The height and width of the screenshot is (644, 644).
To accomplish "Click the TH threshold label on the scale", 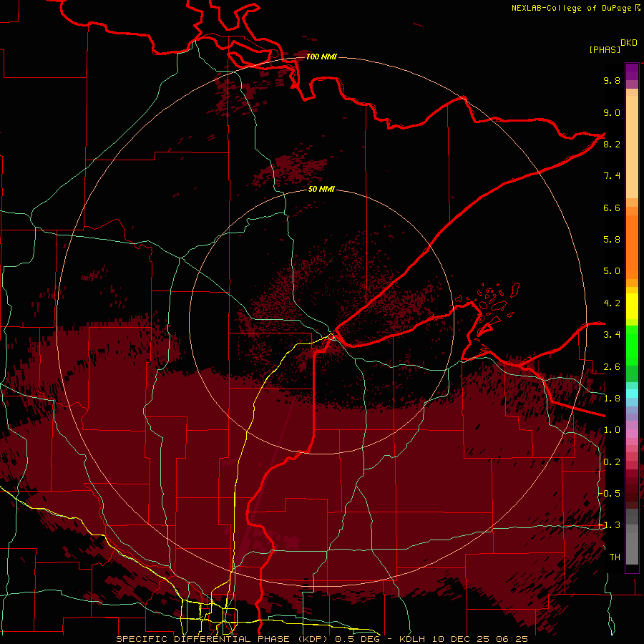I will coord(615,557).
